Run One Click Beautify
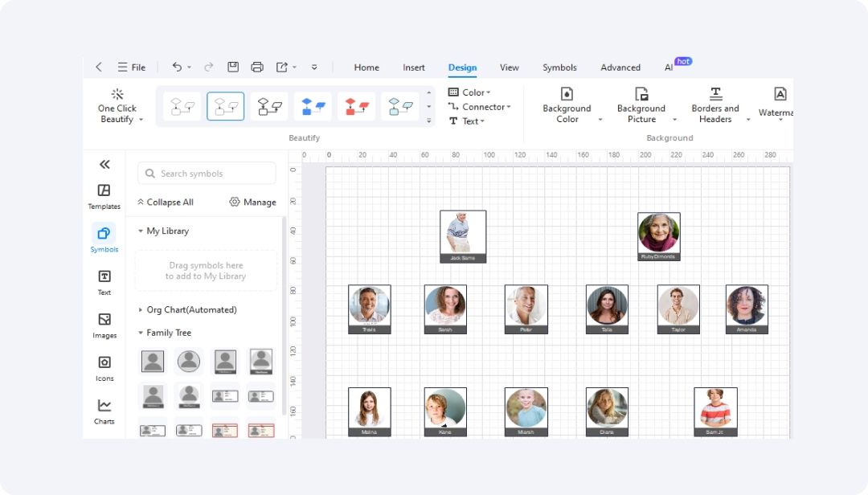This screenshot has height=495, width=868. 117,106
